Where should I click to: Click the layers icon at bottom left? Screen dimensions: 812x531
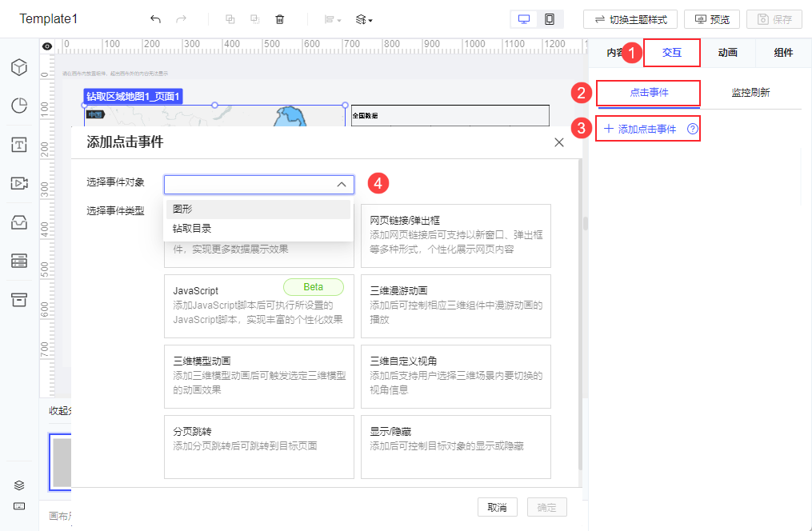[19, 485]
